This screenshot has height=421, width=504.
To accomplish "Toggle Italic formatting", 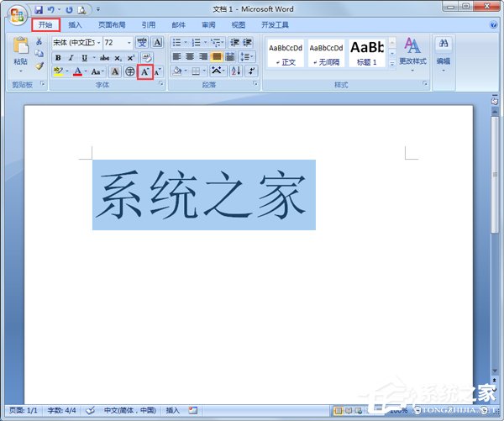I will [x=71, y=57].
